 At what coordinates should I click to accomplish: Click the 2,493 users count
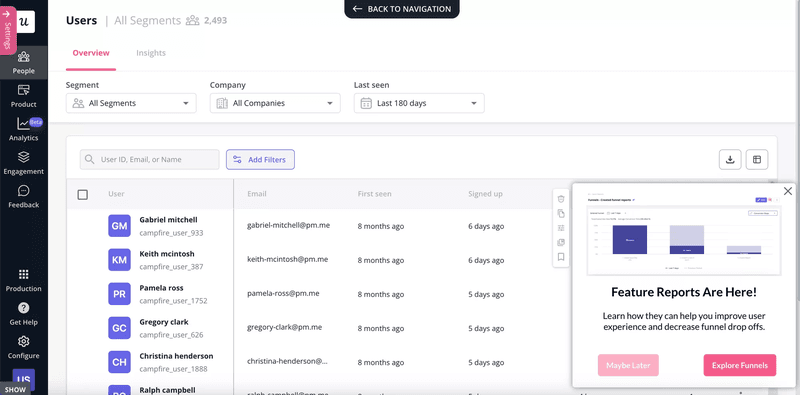pos(215,21)
